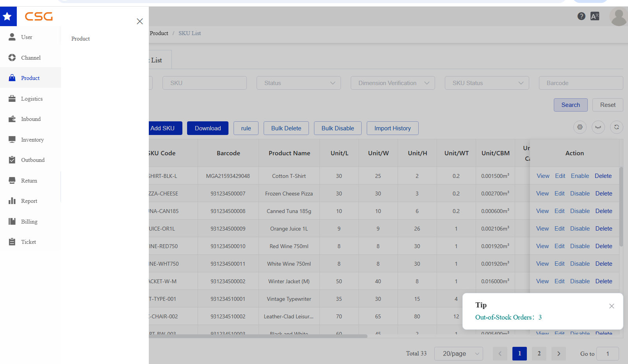The width and height of the screenshot is (628, 364).
Task: Open the Outbound checkmark icon
Action: point(12,160)
